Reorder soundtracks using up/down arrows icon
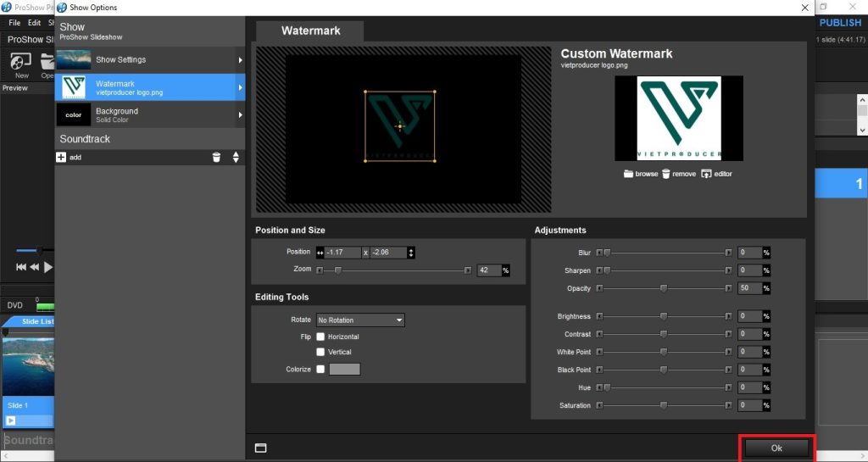 (x=236, y=157)
